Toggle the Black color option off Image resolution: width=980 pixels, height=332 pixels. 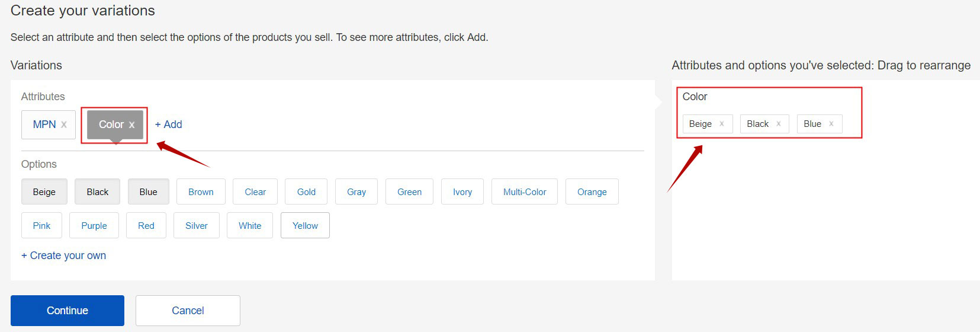click(x=98, y=192)
